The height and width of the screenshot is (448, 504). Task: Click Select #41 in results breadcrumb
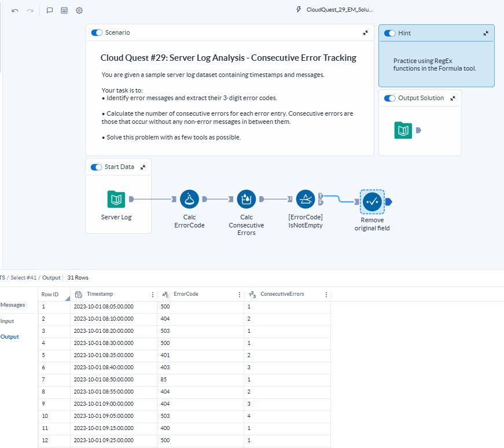[24, 278]
